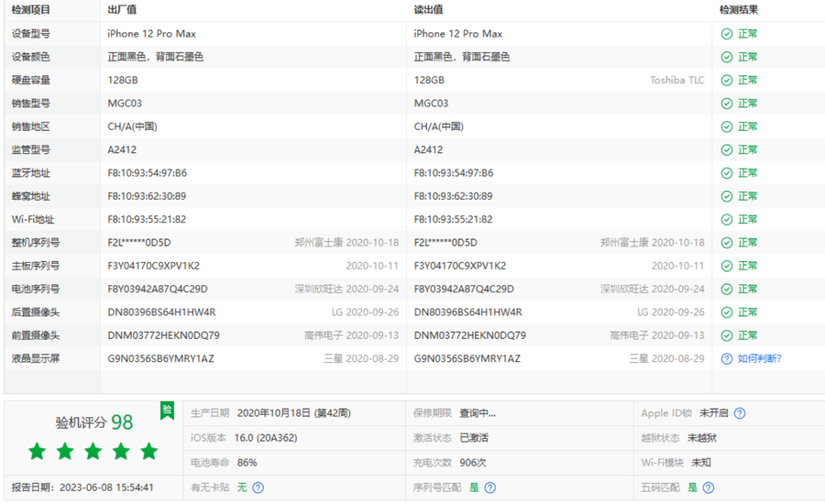
Task: Select factory Bluetooth address F8:10:93:54:97:B6
Action: (148, 173)
